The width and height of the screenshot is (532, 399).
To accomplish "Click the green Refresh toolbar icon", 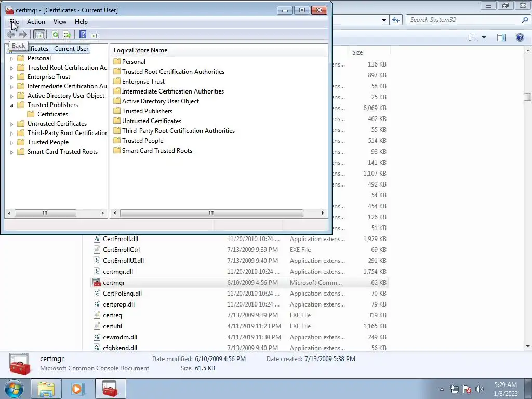I will [55, 35].
